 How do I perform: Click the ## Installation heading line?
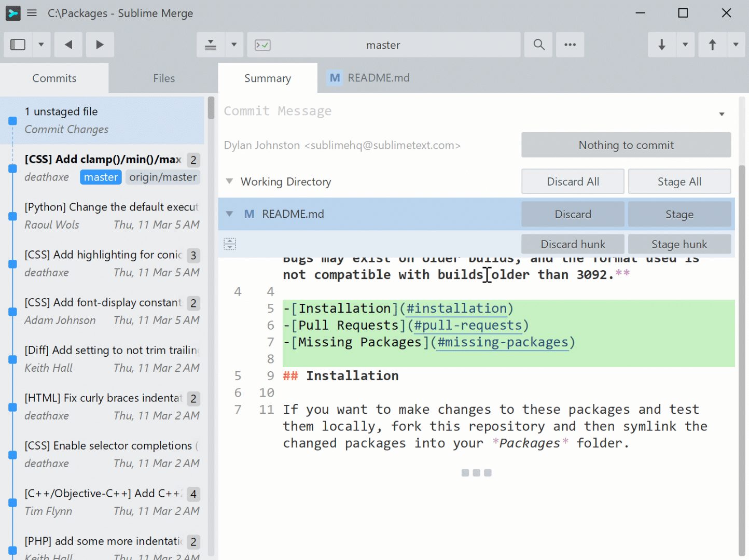coord(341,376)
